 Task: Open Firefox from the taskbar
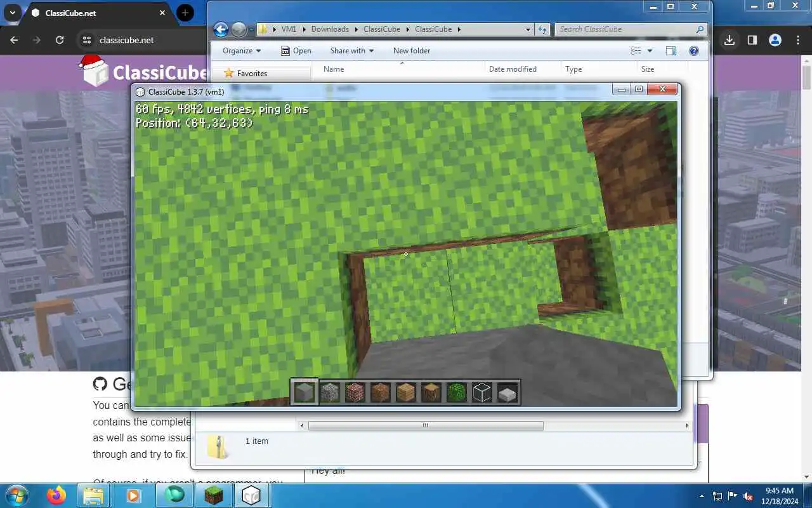click(x=56, y=495)
